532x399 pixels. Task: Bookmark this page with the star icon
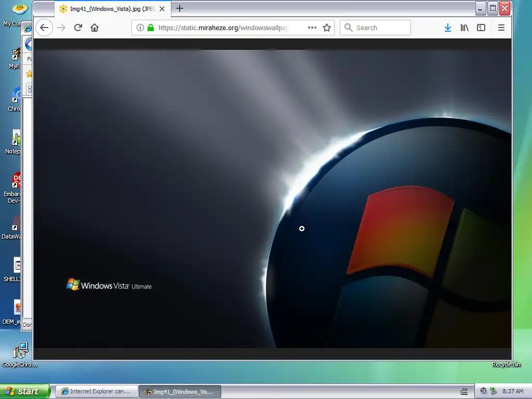[327, 28]
